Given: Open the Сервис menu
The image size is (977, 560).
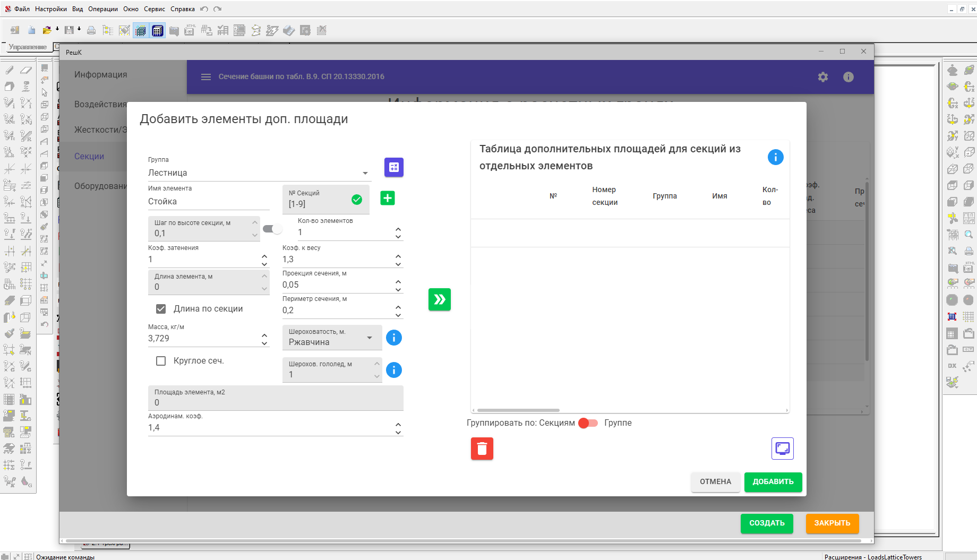Looking at the screenshot, I should (155, 9).
